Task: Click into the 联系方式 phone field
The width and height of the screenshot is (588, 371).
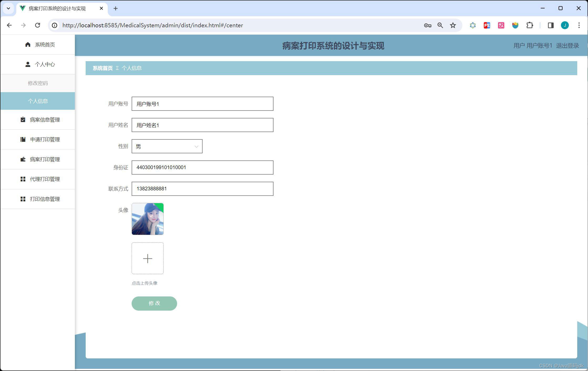Action: 202,189
